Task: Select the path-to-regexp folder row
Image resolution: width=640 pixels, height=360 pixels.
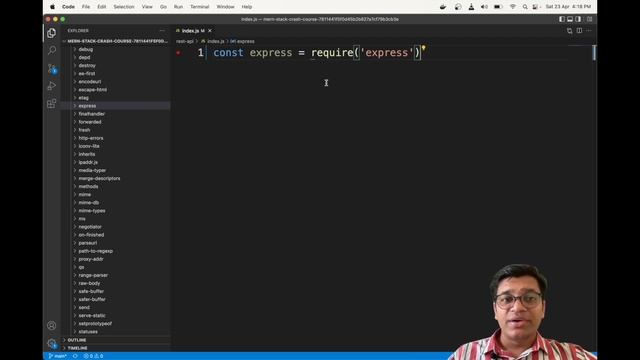Action: click(x=116, y=251)
